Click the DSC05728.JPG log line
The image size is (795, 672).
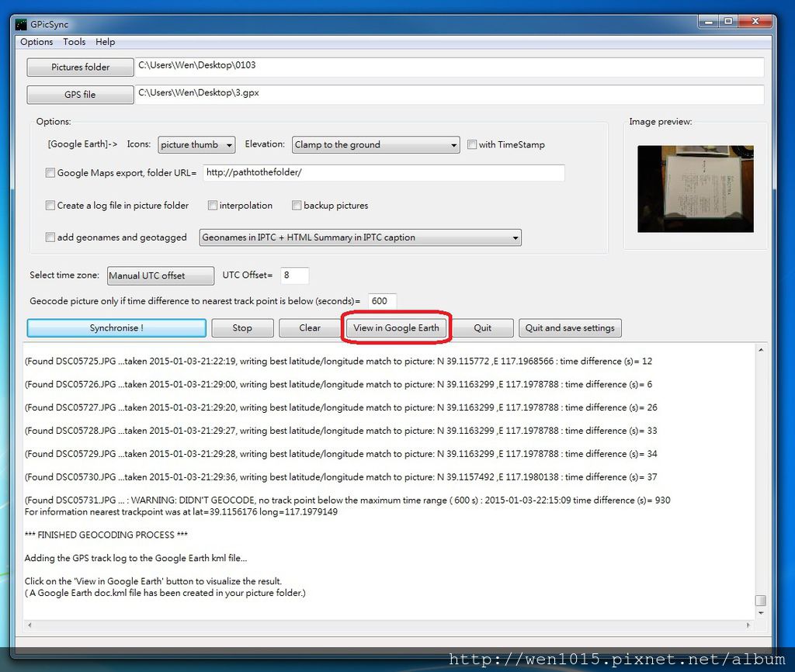[x=341, y=431]
